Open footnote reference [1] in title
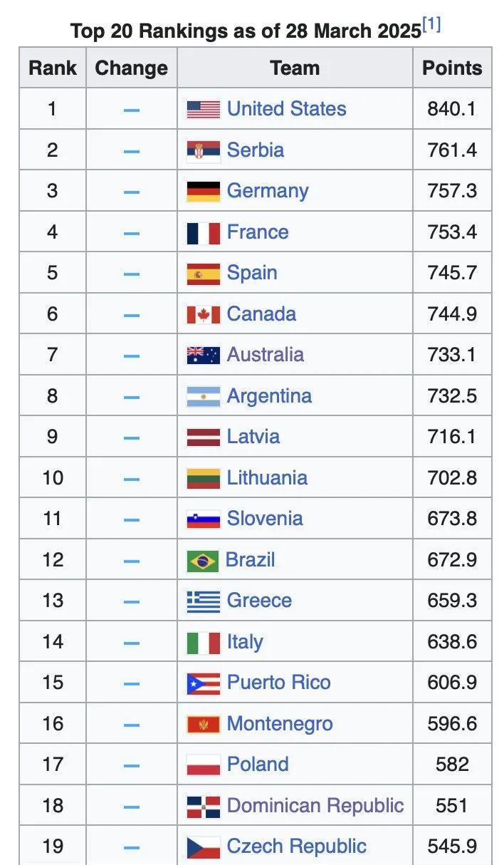Screen dimensions: 504x865 (x=431, y=26)
